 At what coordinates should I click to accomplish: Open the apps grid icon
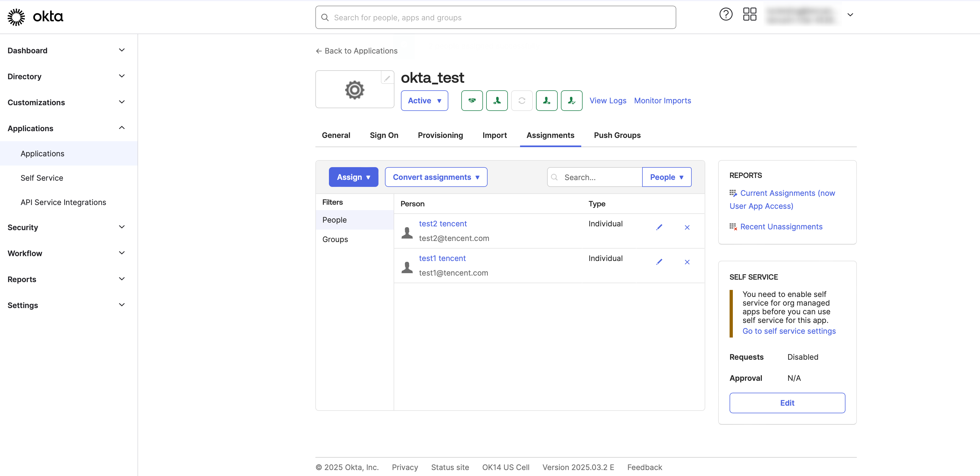749,15
